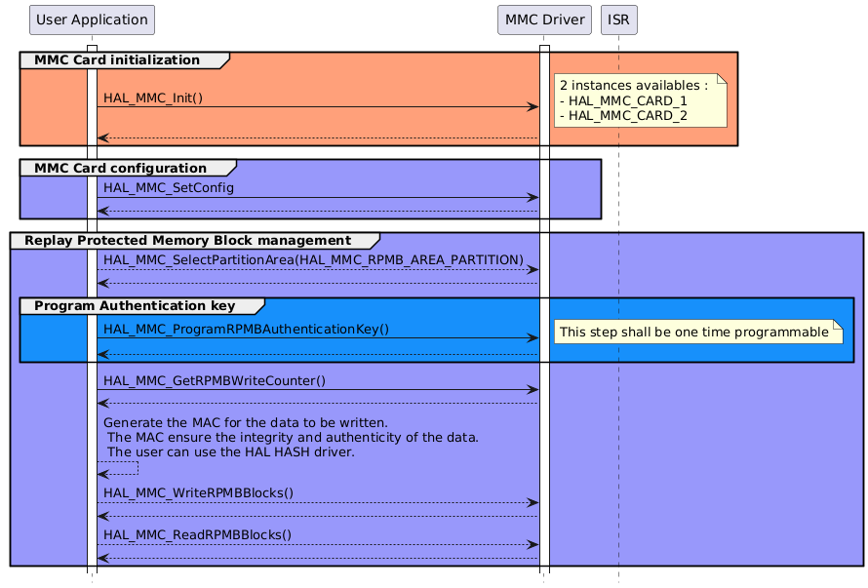Click the MMC Driver participant box
The width and height of the screenshot is (868, 588).
coord(544,20)
